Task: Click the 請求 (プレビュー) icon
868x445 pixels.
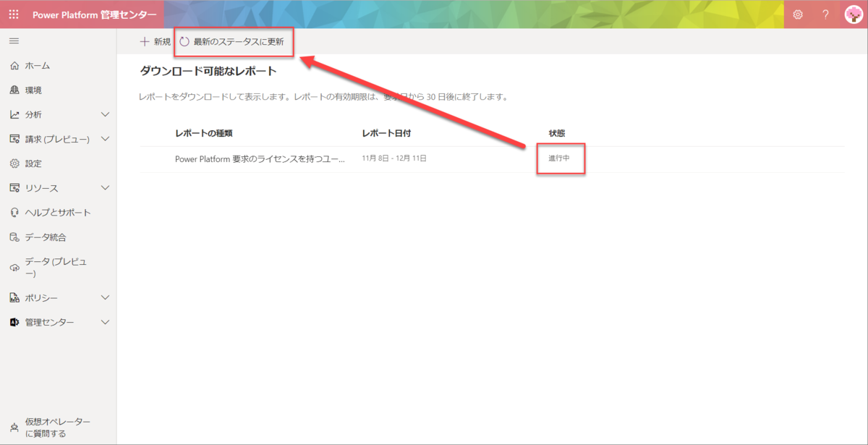Action: [x=14, y=139]
